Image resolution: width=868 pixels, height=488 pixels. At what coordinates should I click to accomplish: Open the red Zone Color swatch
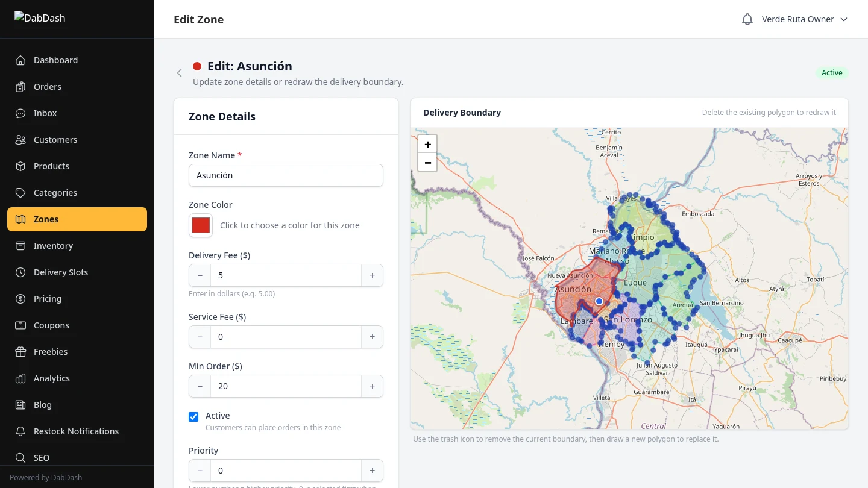coord(201,225)
